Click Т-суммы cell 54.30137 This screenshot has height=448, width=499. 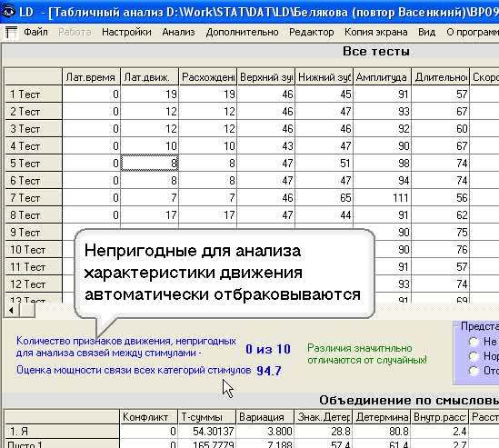[206, 431]
